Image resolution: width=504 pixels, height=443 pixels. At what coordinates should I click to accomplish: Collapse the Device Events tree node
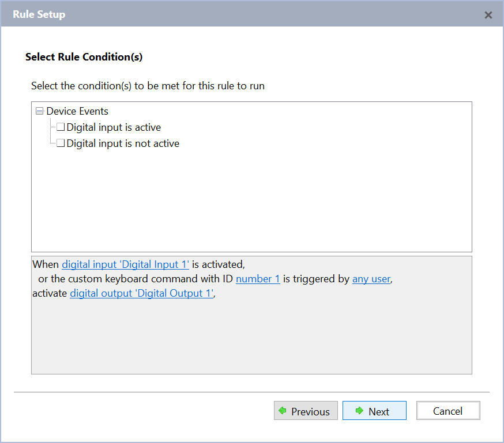39,111
